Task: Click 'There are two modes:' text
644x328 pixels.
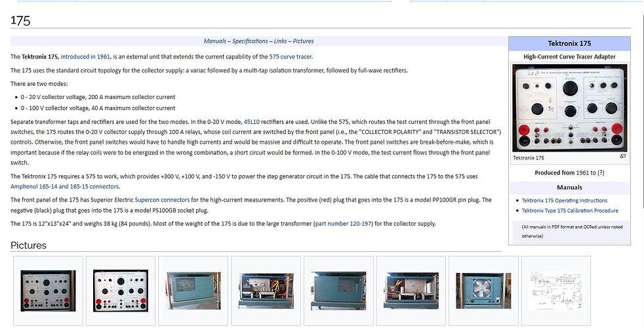Action: 39,84
